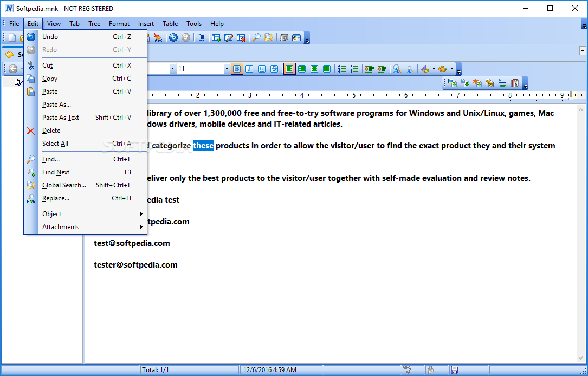Image resolution: width=588 pixels, height=376 pixels.
Task: Click the delete note icon with red X
Action: 241,37
